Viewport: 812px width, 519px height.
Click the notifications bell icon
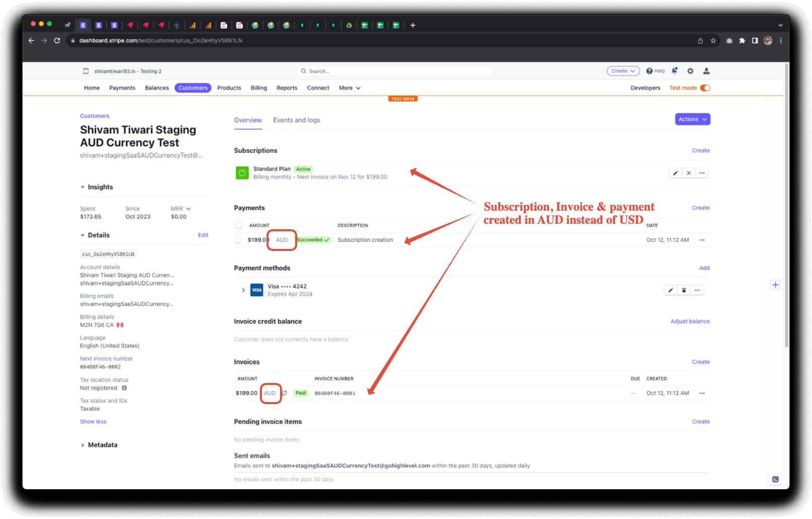click(674, 71)
